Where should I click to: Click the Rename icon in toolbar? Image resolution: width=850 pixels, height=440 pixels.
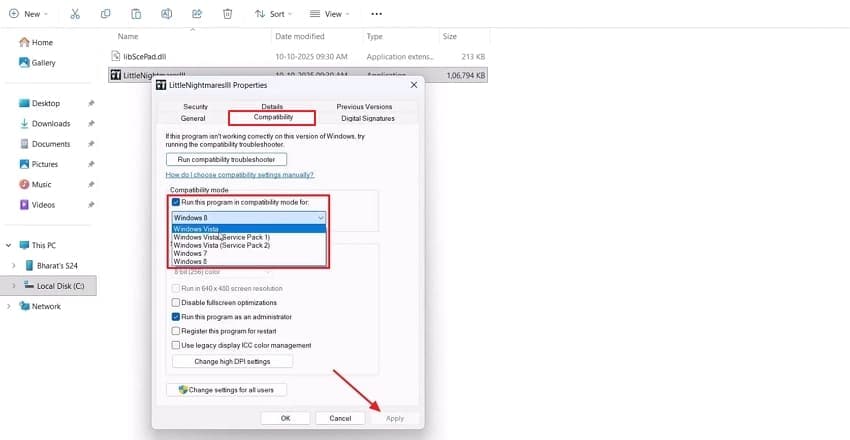tap(166, 14)
